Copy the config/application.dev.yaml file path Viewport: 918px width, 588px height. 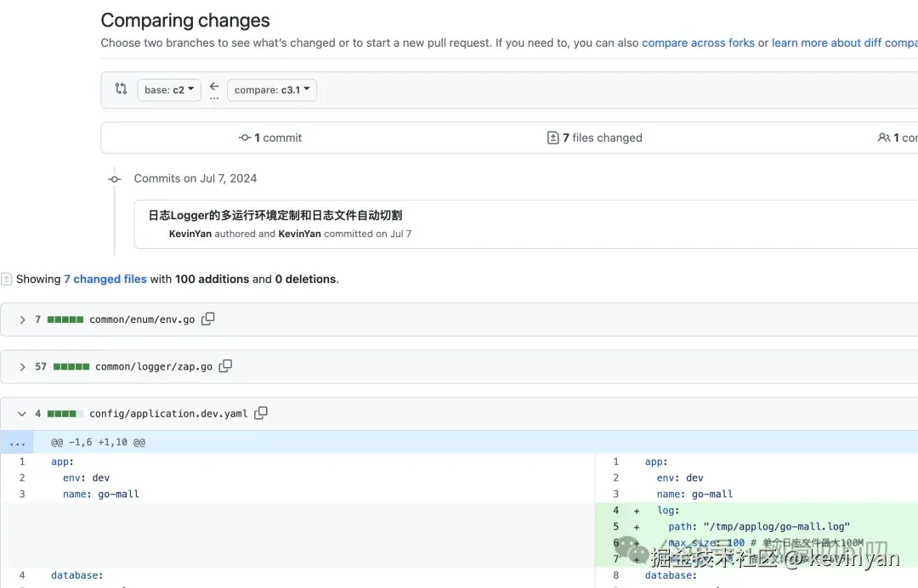[x=261, y=413]
